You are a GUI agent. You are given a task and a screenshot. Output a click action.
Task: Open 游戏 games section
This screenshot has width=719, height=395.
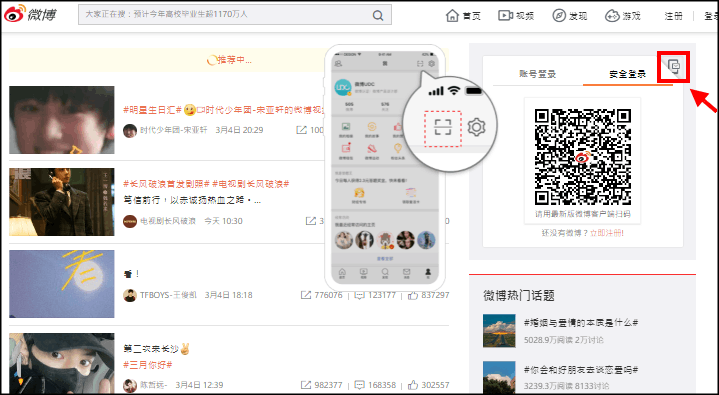[623, 16]
